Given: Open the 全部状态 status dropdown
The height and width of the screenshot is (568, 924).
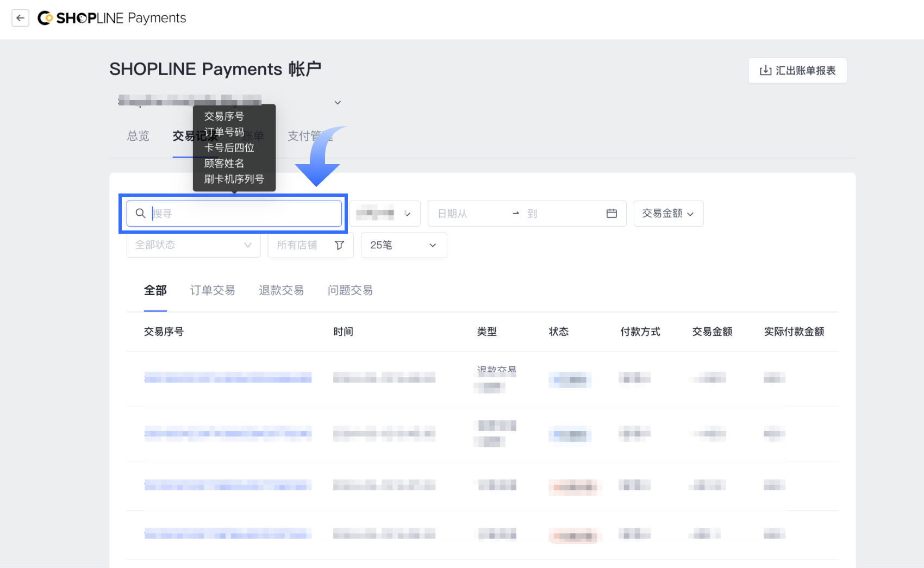Looking at the screenshot, I should coord(193,245).
